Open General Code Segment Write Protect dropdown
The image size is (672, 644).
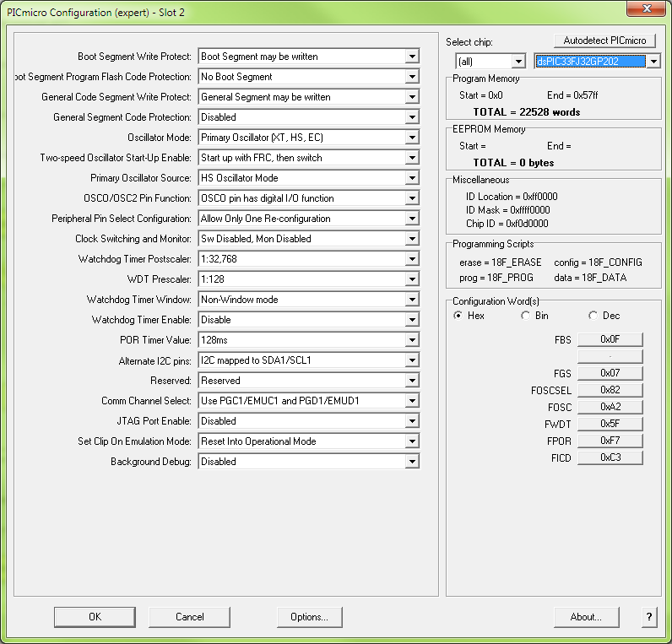point(412,97)
